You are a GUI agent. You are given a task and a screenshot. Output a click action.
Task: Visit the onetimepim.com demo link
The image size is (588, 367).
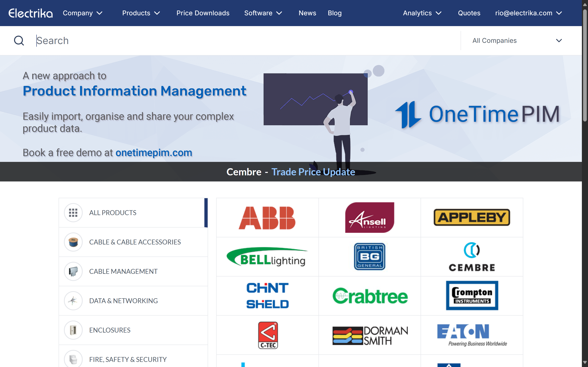(154, 153)
